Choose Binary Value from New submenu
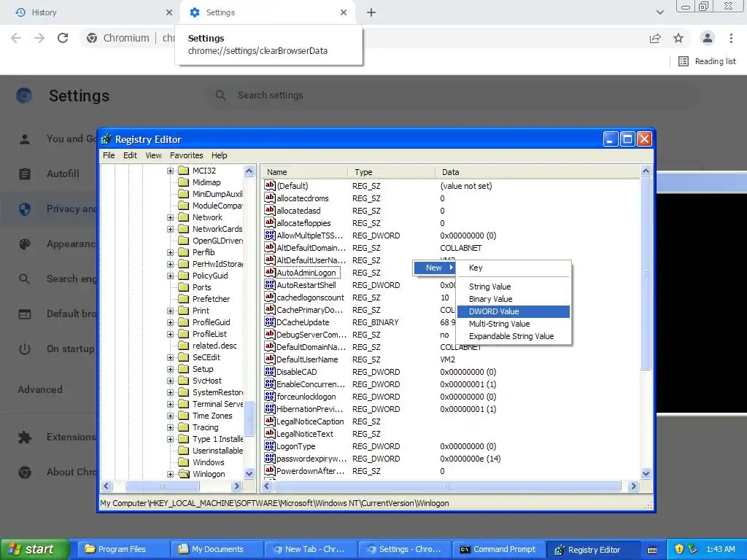 tap(513, 299)
